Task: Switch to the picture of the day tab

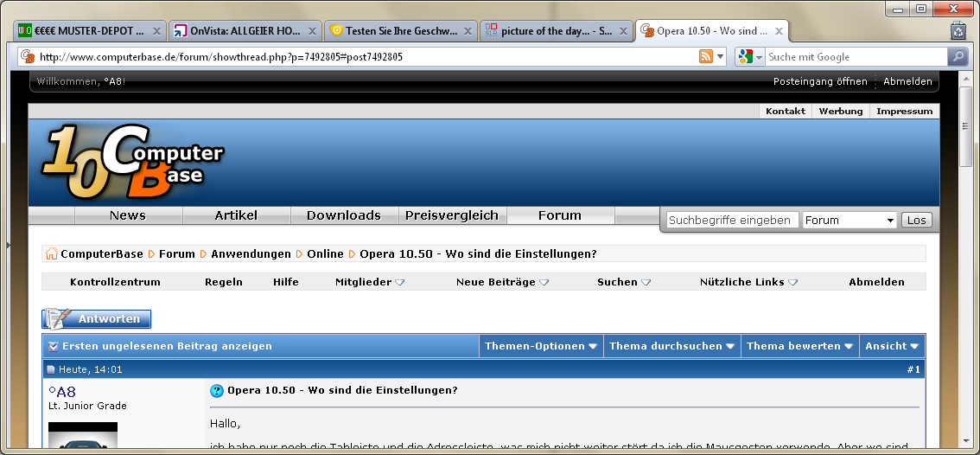Action: (x=557, y=30)
